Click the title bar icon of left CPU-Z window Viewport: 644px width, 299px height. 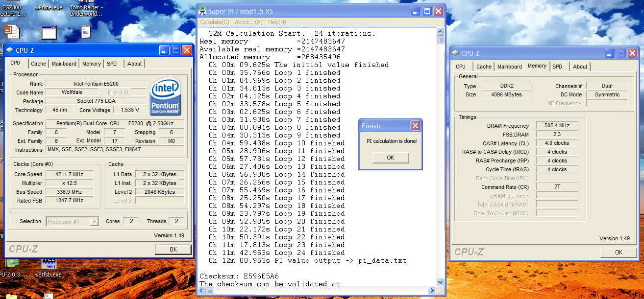pyautogui.click(x=9, y=50)
